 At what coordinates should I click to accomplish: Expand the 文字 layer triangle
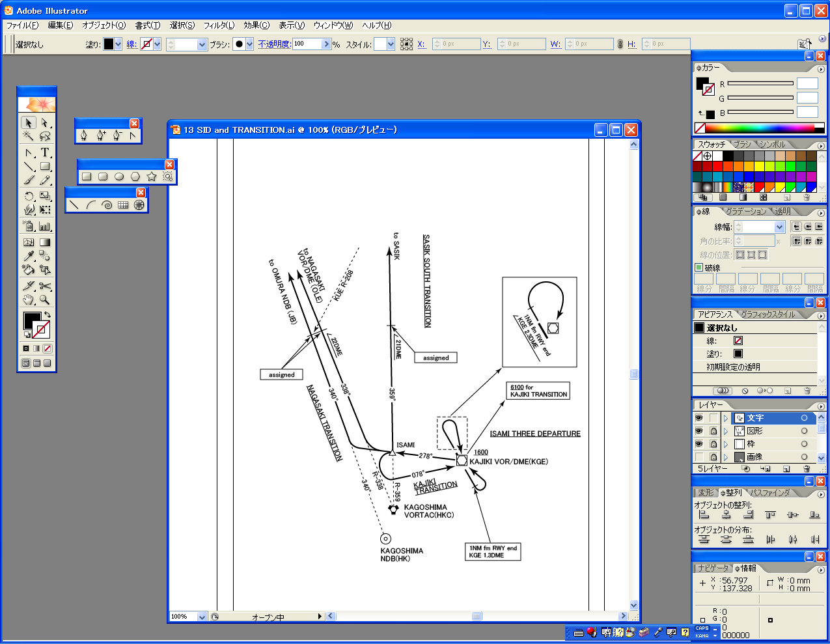pos(726,418)
